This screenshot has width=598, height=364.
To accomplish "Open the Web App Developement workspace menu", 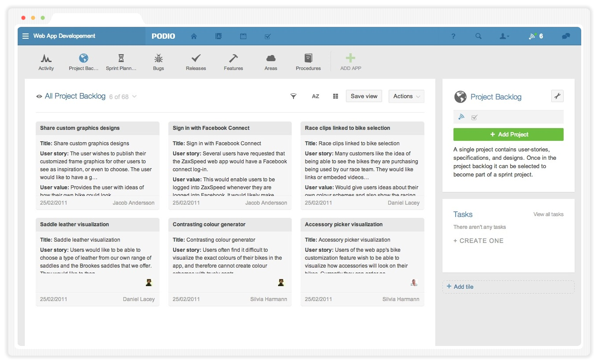I will pyautogui.click(x=26, y=36).
